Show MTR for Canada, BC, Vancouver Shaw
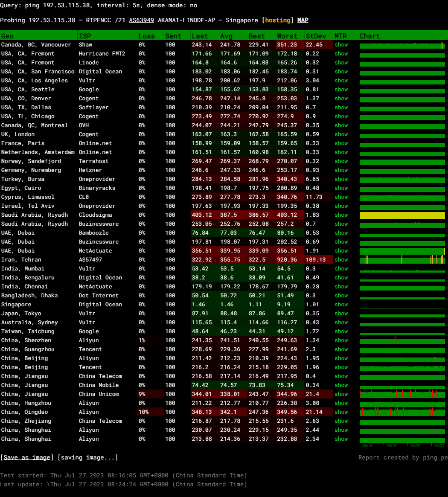Screen dimensions: 448x497 click(x=341, y=45)
